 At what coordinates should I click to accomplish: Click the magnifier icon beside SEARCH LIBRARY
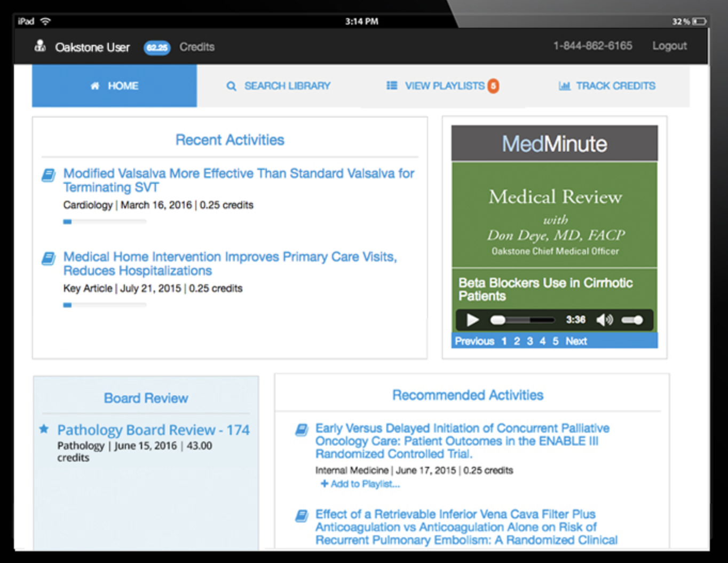click(231, 86)
